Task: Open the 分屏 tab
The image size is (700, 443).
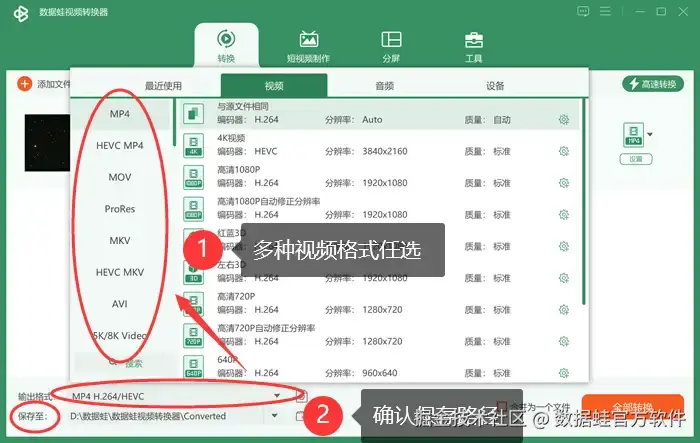Action: [391, 46]
